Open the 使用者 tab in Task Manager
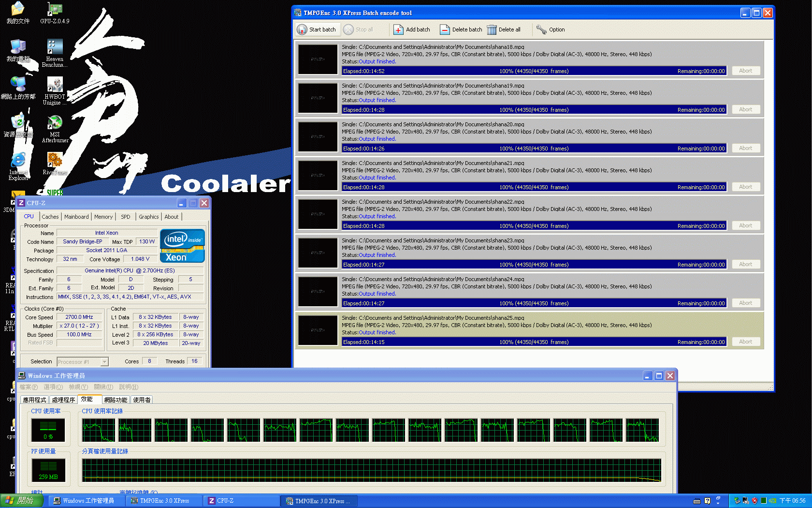This screenshot has width=812, height=508. (142, 400)
